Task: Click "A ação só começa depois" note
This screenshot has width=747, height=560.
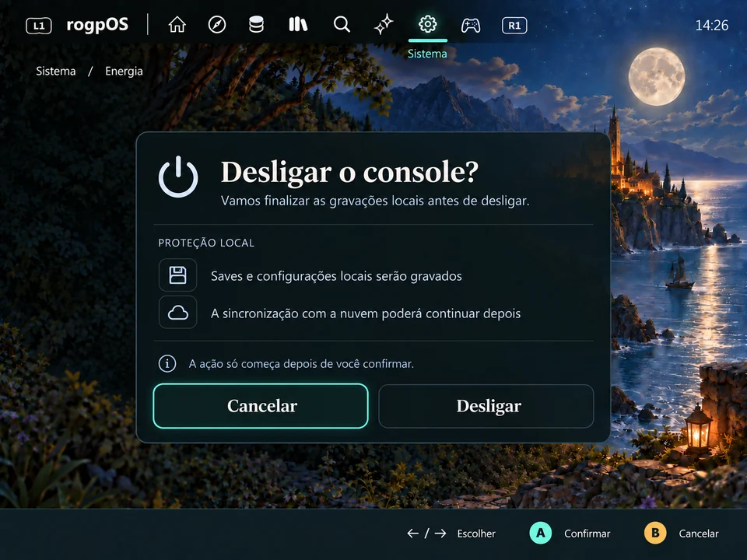Action: click(x=301, y=364)
